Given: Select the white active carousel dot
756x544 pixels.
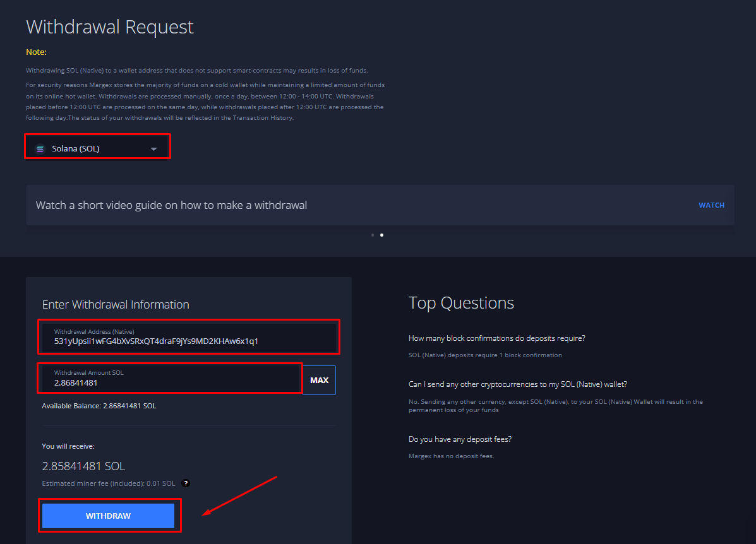Looking at the screenshot, I should [382, 235].
